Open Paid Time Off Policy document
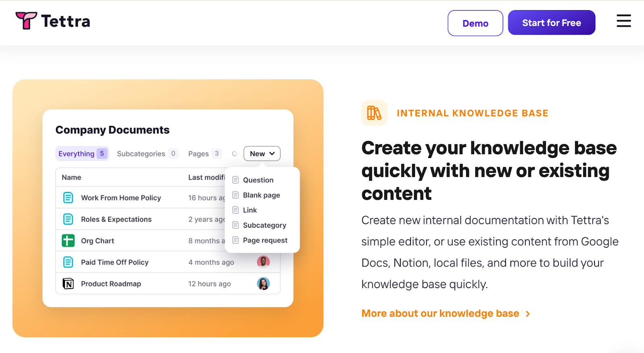The image size is (644, 353). [115, 262]
